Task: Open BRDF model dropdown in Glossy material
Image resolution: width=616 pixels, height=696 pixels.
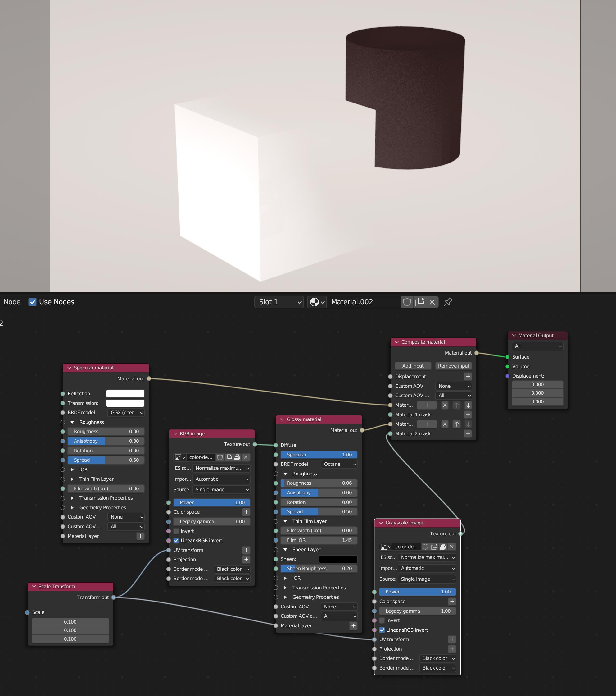Action: 339,464
